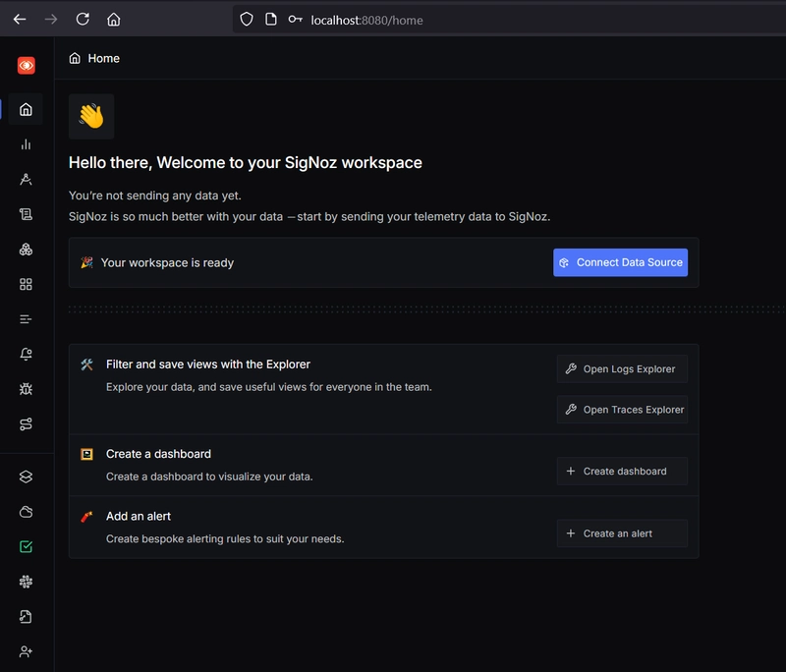786x672 pixels.
Task: Open Messaging Queues lines icon in sidebar
Action: 27,319
